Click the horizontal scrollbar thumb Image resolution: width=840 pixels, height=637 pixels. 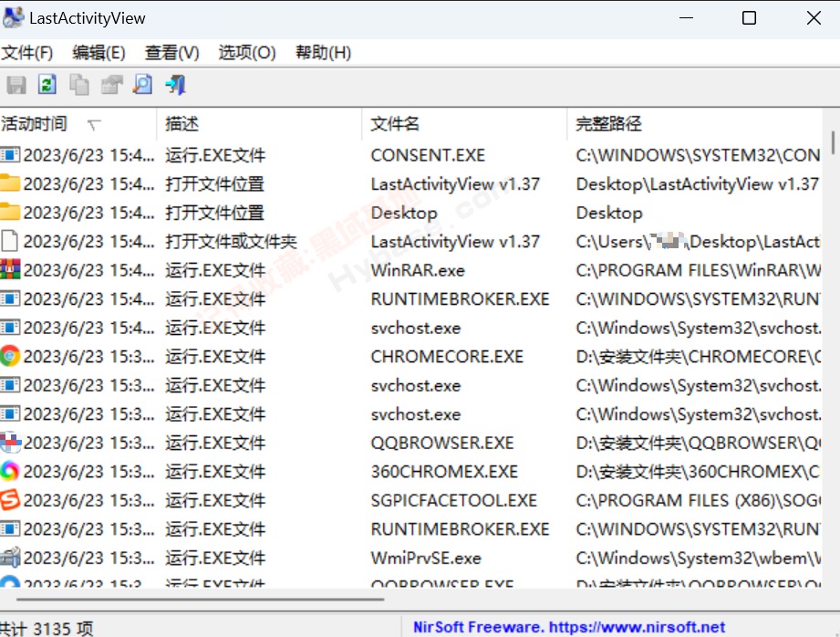[200, 599]
